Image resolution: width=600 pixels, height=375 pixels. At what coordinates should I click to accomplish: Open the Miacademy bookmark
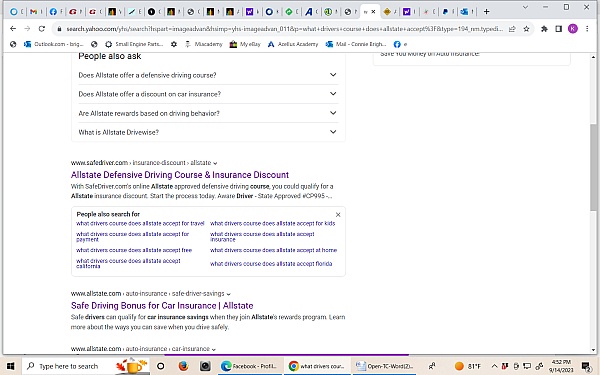coord(204,44)
